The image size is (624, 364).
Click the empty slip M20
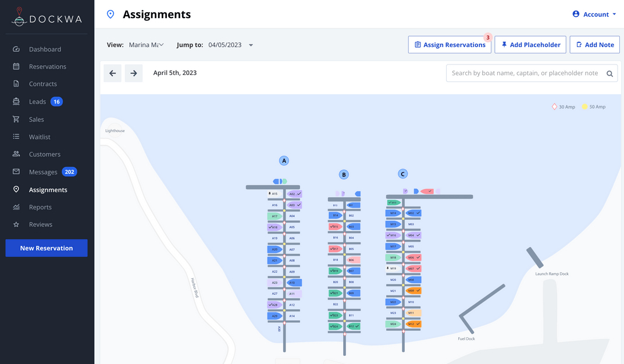tap(393, 280)
